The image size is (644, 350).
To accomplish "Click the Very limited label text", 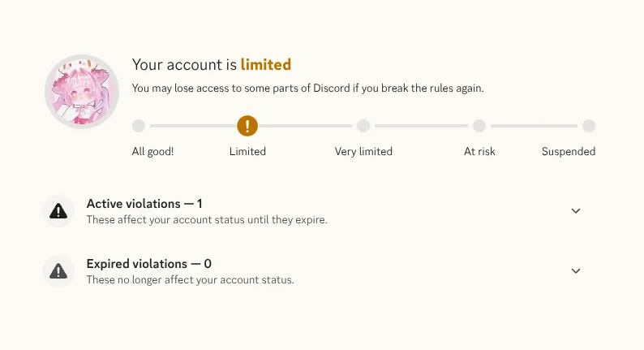I will pyautogui.click(x=363, y=151).
